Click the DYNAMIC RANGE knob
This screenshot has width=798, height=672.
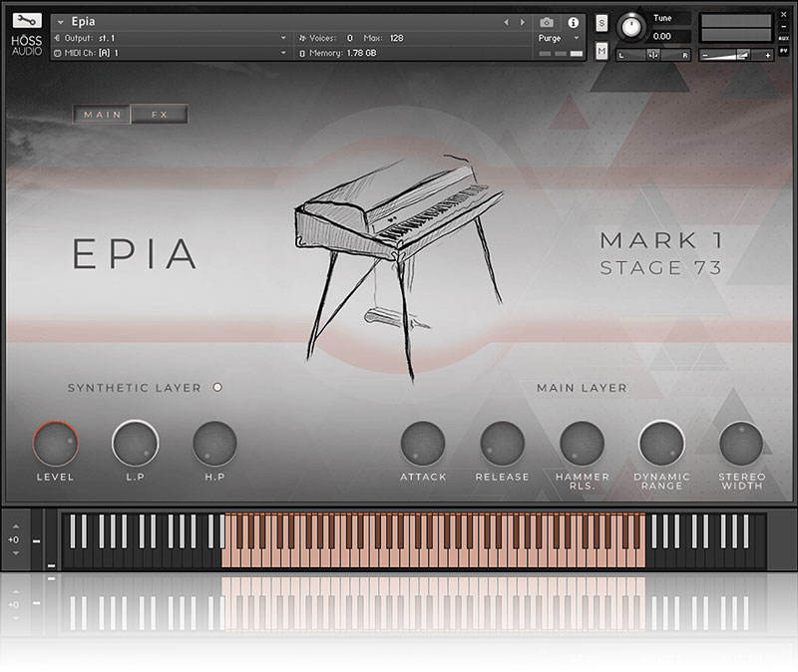[661, 444]
